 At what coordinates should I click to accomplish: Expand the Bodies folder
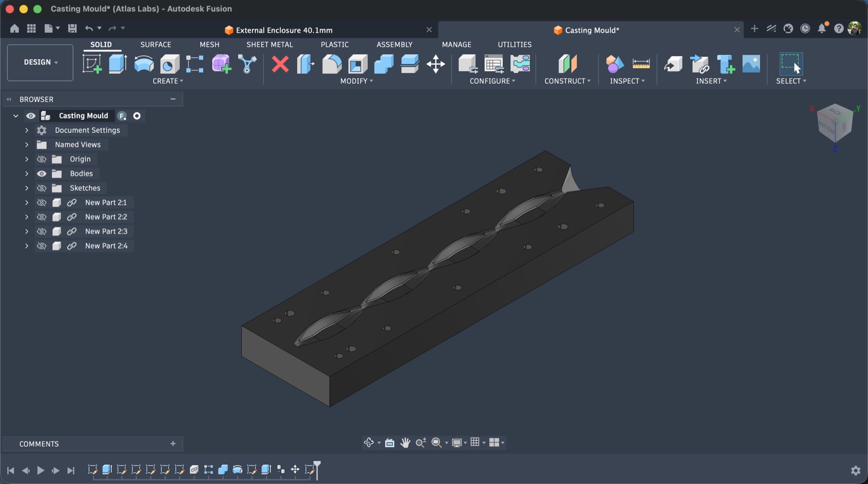(27, 174)
